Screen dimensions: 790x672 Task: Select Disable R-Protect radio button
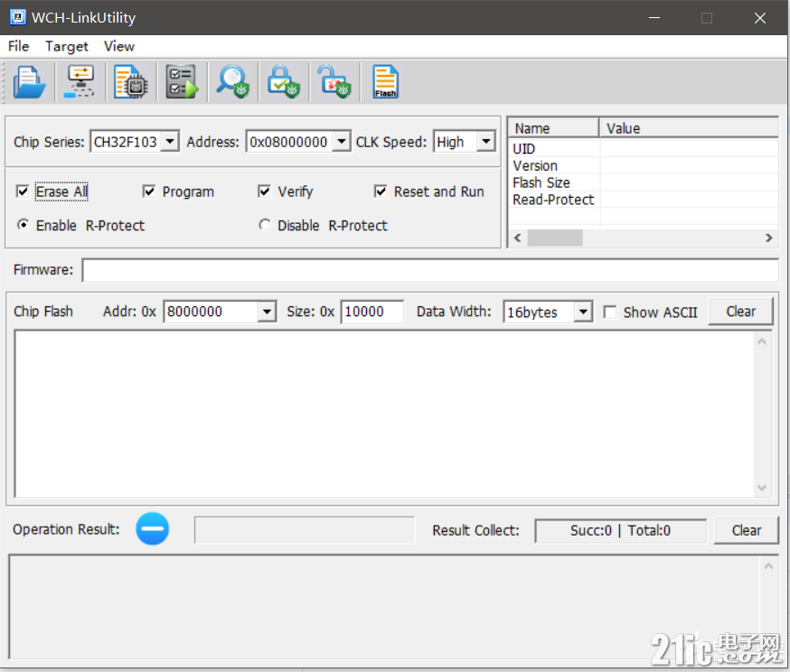coord(265,225)
